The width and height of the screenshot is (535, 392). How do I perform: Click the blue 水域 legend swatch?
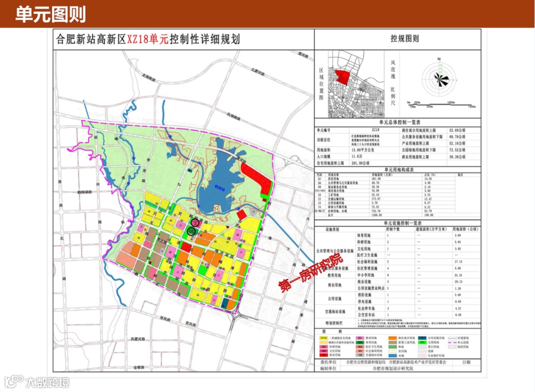(392, 355)
